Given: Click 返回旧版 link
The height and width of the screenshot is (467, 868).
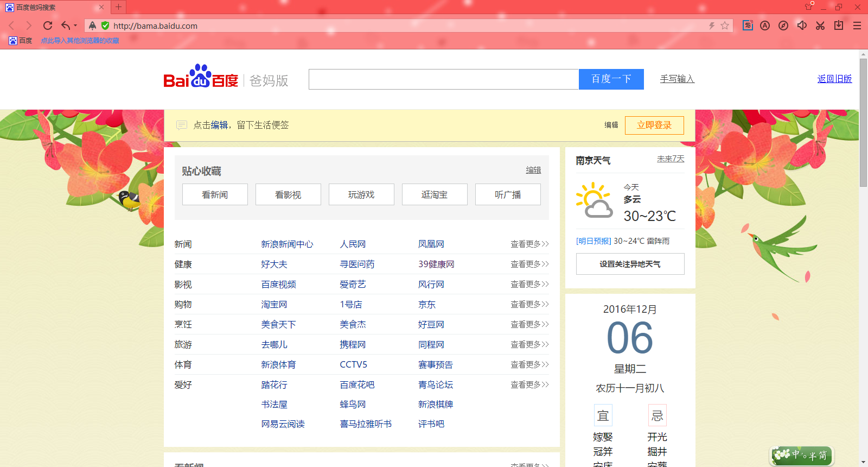Looking at the screenshot, I should pyautogui.click(x=834, y=79).
